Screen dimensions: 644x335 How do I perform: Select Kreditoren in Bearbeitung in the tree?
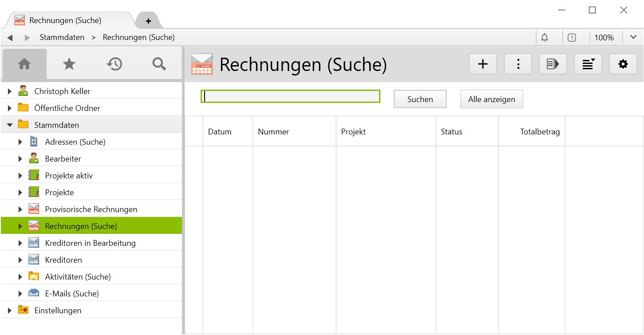(x=90, y=243)
